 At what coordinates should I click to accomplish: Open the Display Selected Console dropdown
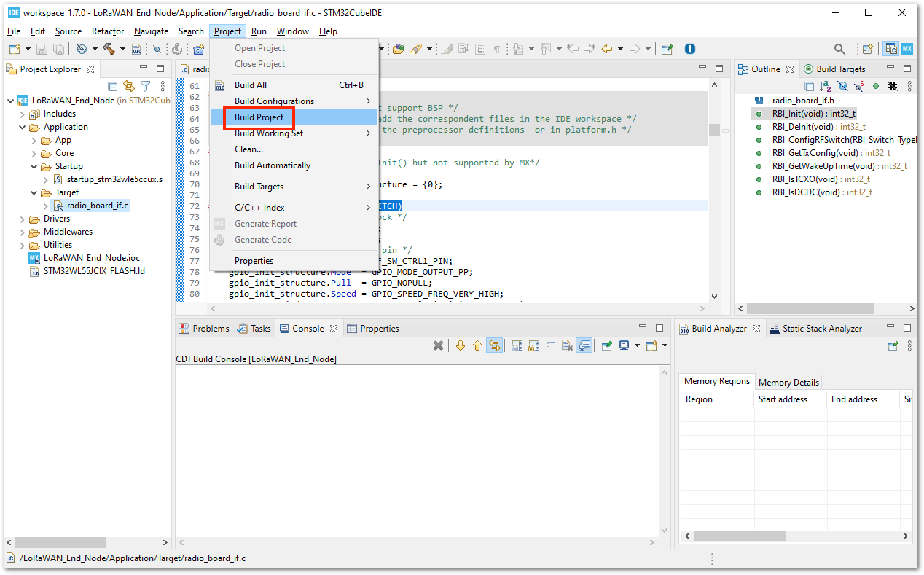click(637, 345)
